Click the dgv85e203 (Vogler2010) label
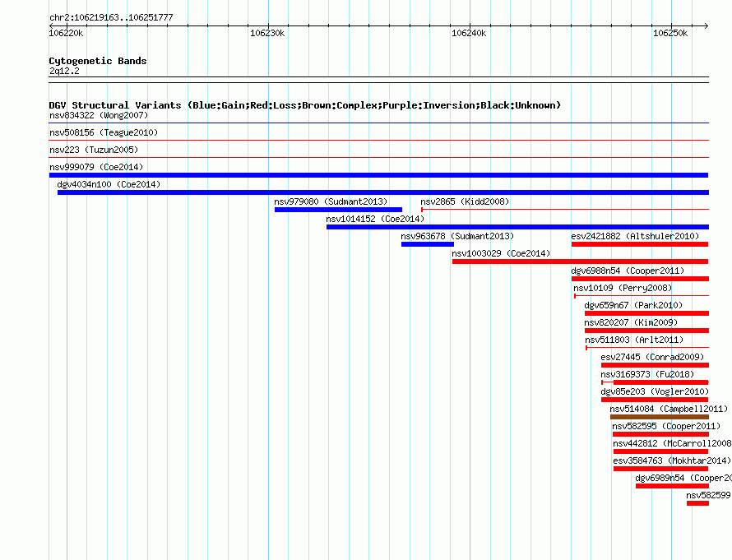Screen dimensions: 732x560 tap(655, 391)
